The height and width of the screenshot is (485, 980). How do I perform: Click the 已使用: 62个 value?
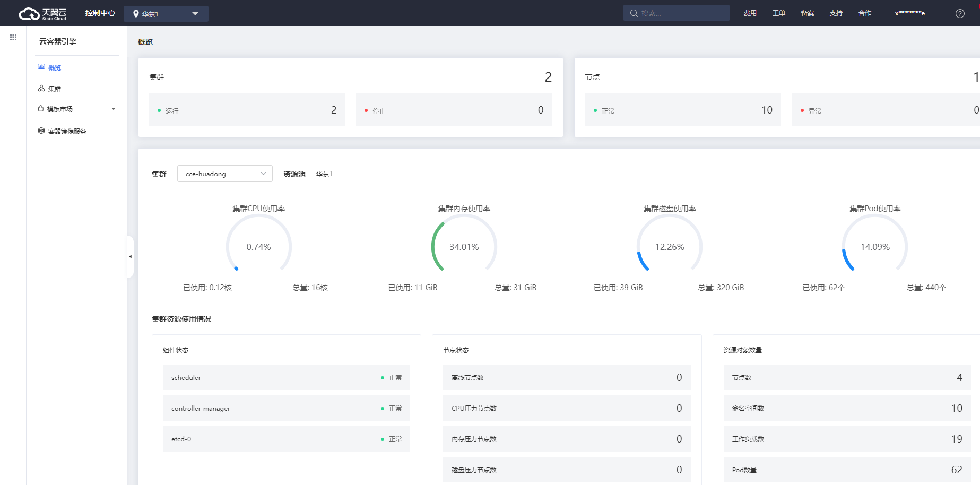(x=824, y=288)
